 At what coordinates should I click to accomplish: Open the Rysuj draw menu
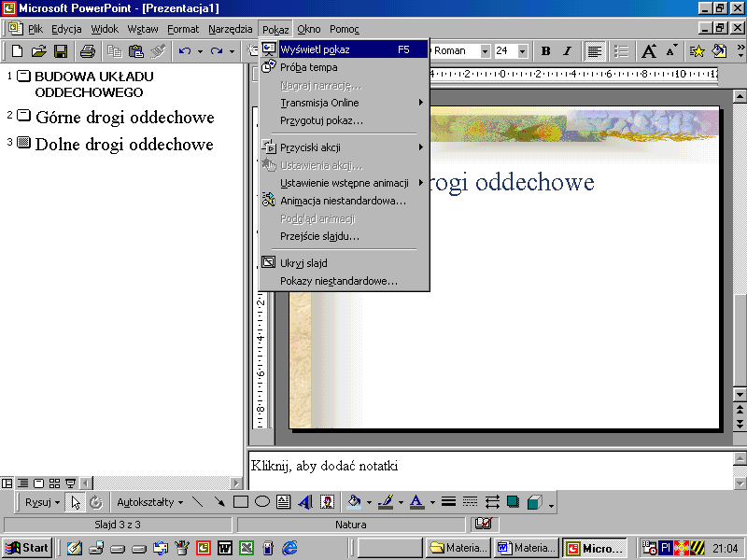(x=42, y=502)
